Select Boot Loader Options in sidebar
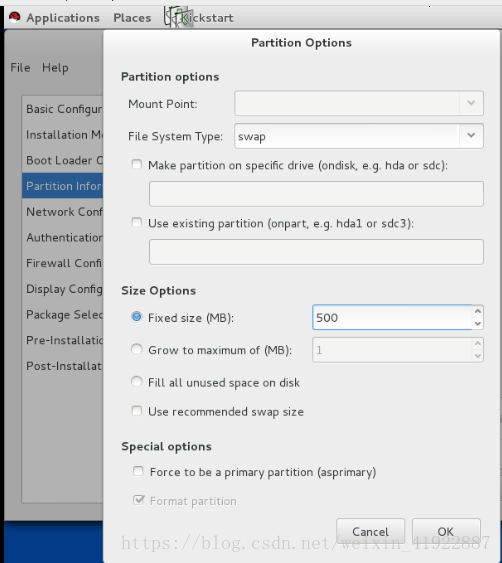This screenshot has width=502, height=563. pos(62,160)
